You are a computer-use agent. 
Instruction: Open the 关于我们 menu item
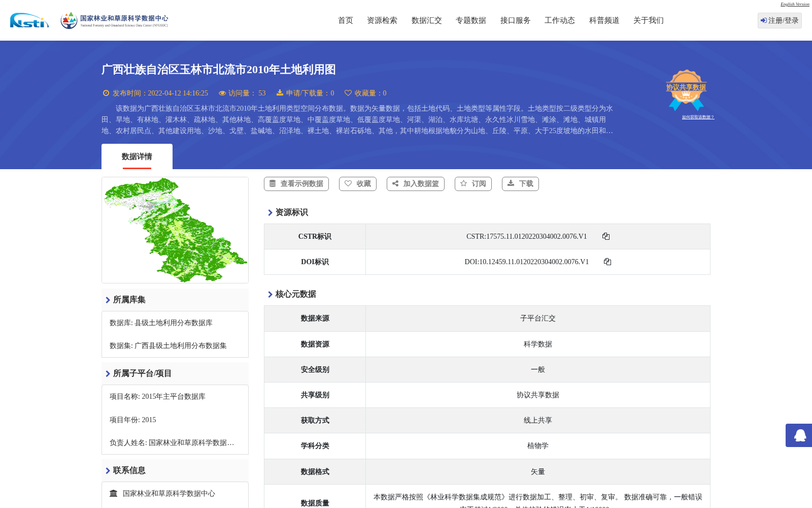(x=649, y=20)
